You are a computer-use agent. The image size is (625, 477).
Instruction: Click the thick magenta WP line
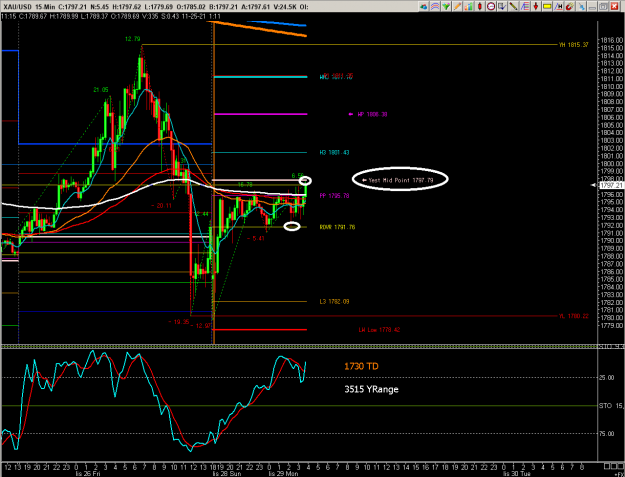coord(261,114)
